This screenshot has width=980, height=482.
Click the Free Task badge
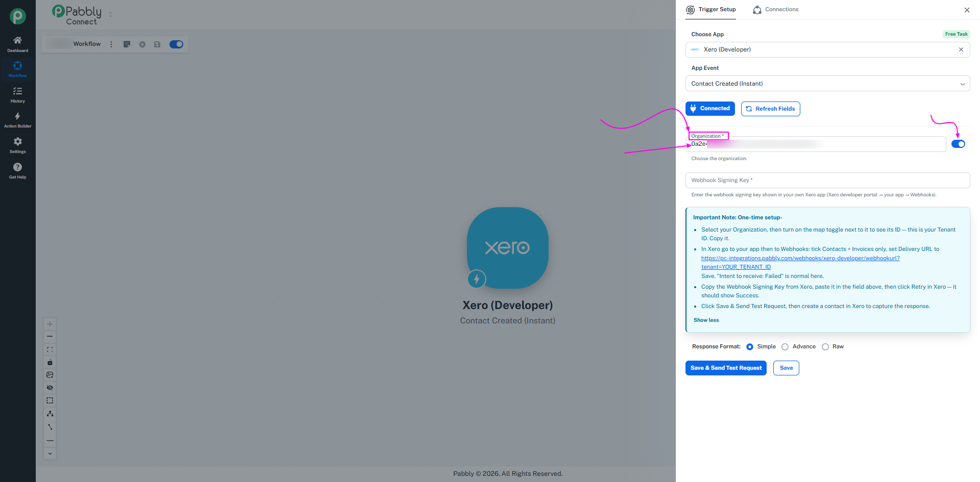956,34
